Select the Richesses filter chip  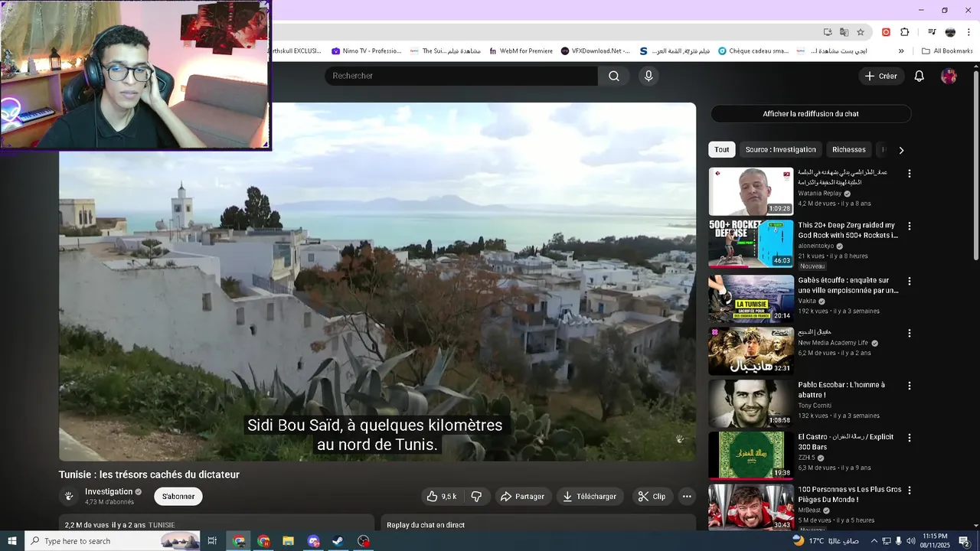coord(849,150)
